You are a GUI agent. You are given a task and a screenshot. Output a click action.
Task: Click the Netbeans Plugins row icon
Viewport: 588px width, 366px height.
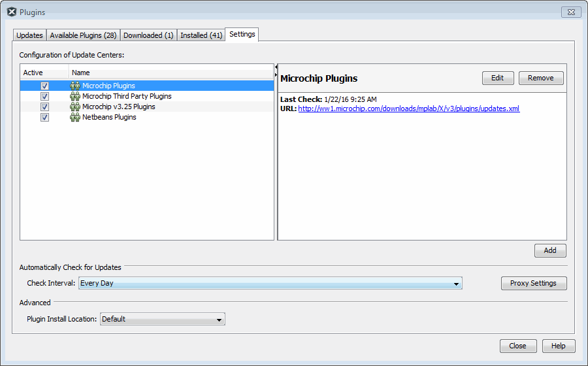coord(75,117)
